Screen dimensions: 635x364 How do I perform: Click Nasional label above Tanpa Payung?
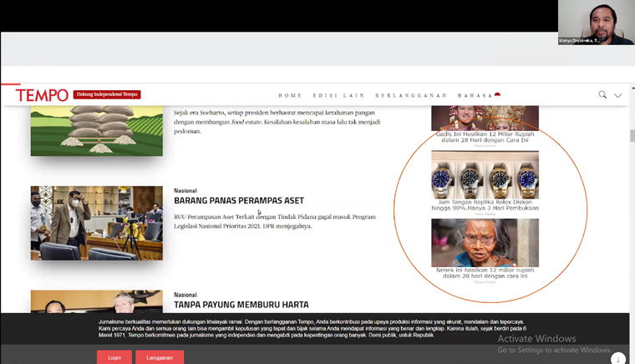click(x=185, y=295)
